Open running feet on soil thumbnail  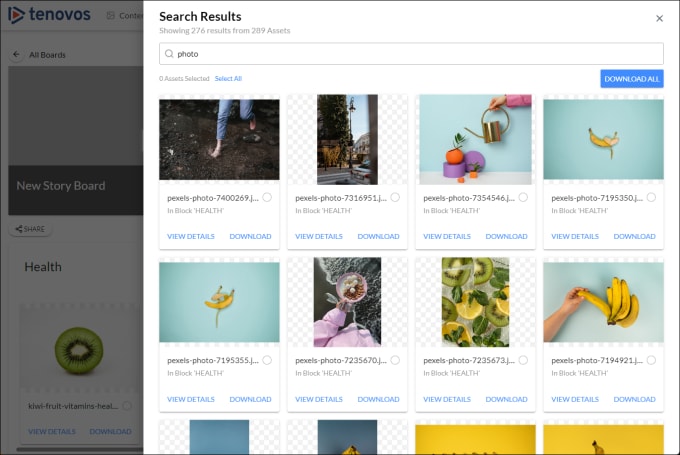coord(219,139)
